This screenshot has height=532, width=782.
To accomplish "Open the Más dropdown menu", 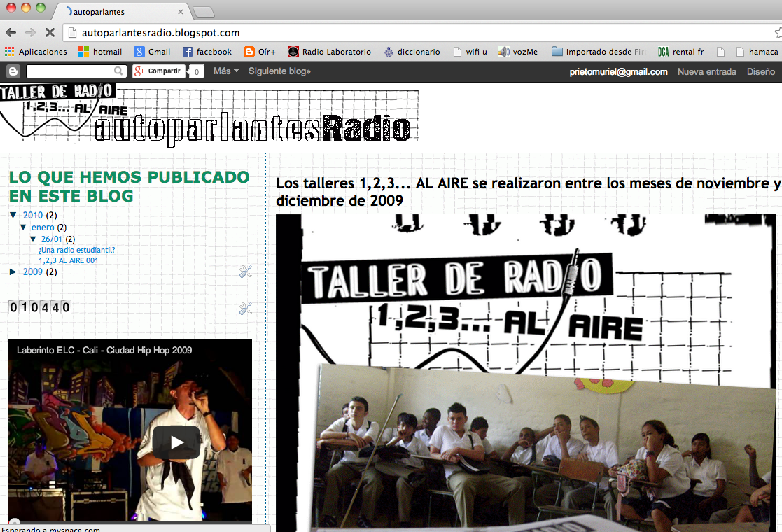I will click(x=226, y=71).
